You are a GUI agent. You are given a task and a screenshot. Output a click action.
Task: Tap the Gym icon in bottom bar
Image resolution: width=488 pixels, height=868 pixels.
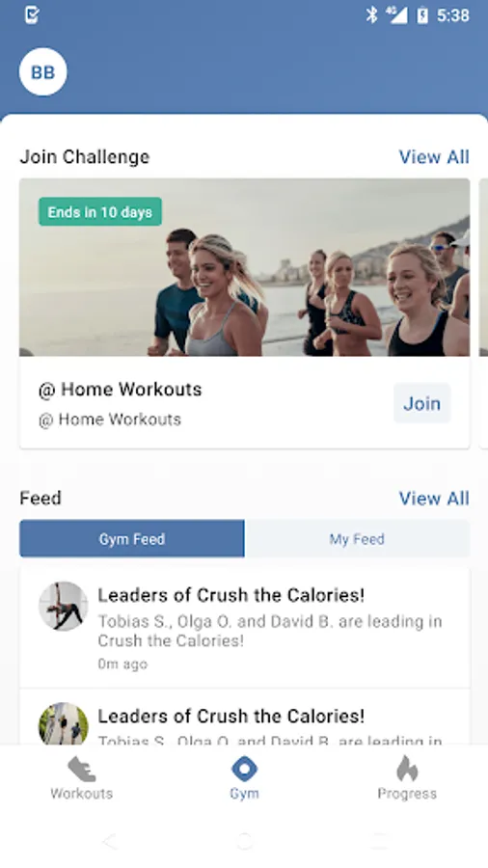244,769
